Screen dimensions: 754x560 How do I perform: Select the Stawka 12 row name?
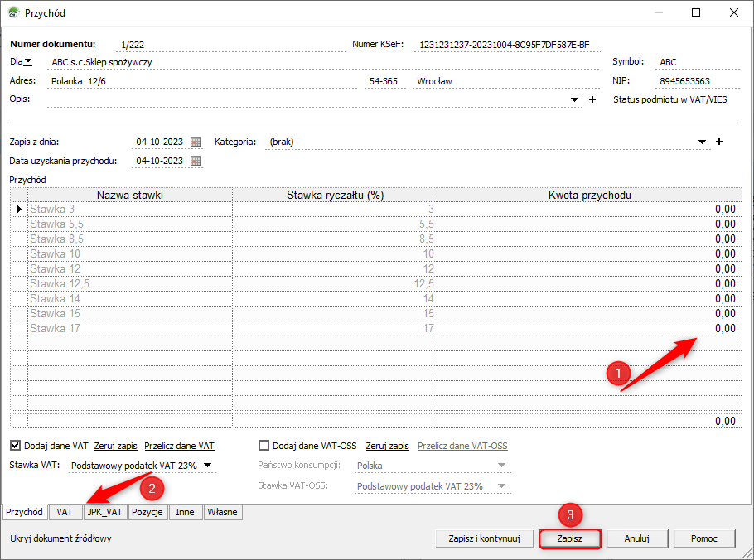[x=130, y=268]
